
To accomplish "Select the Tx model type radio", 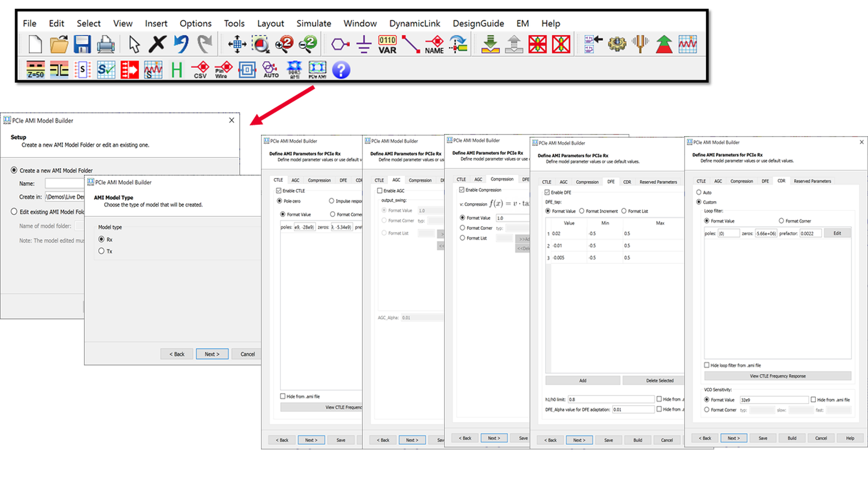I will click(101, 251).
